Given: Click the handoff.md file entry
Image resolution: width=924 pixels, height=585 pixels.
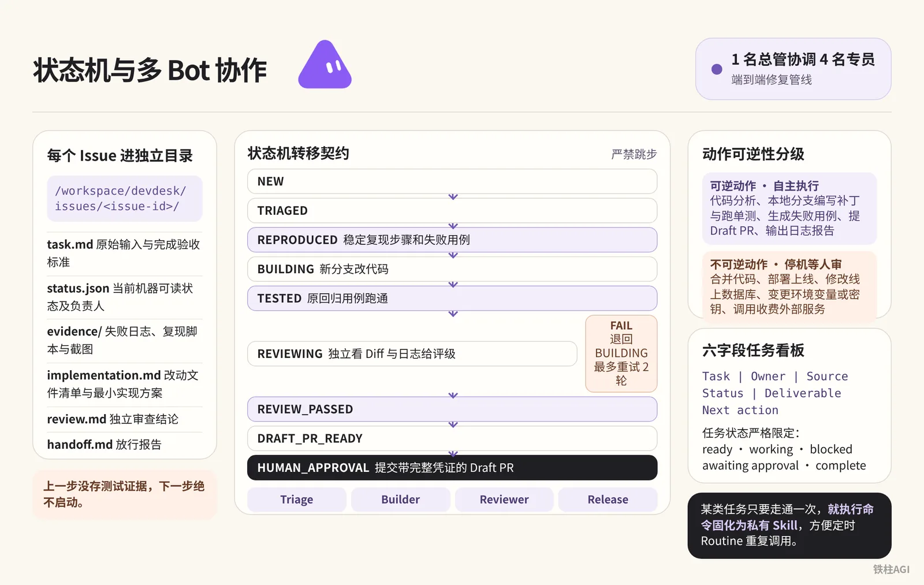Looking at the screenshot, I should click(125, 445).
